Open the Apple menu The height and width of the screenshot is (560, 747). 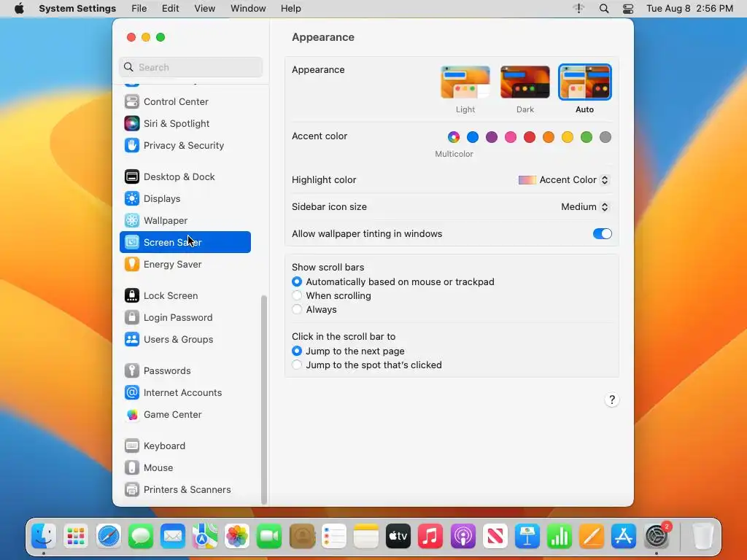[19, 9]
